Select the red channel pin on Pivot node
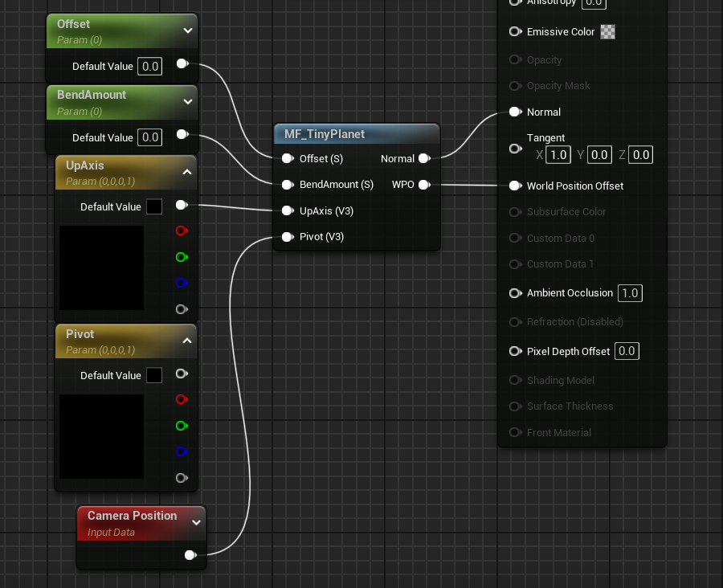Viewport: 723px width, 588px height. [182, 399]
